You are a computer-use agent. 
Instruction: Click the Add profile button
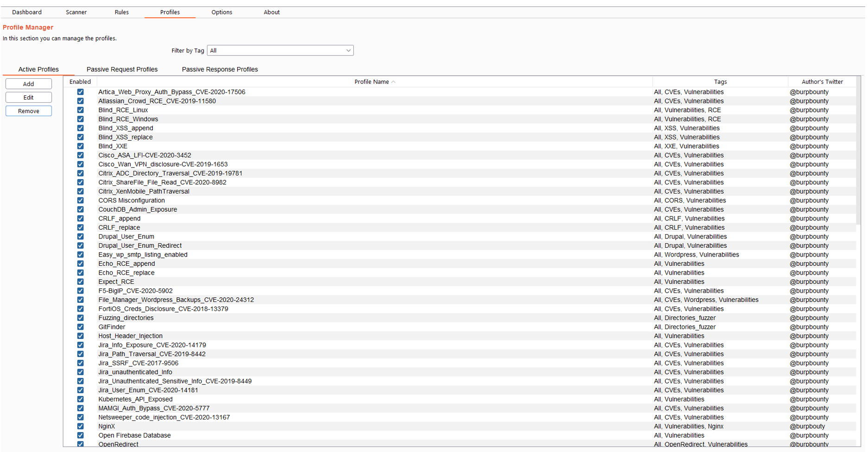pyautogui.click(x=29, y=84)
